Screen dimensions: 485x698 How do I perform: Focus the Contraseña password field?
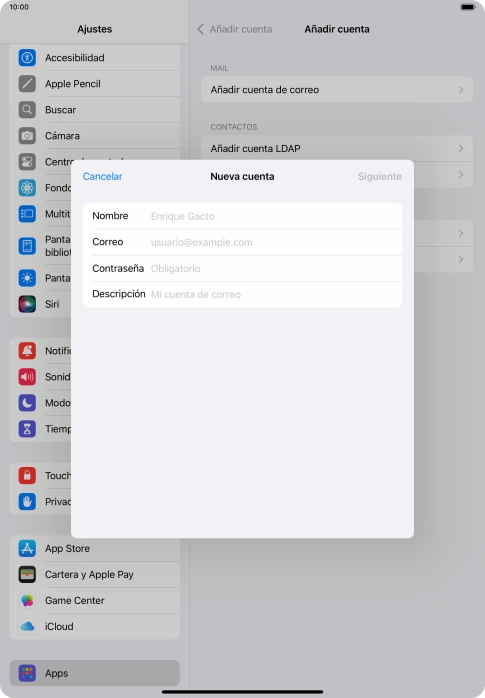242,268
